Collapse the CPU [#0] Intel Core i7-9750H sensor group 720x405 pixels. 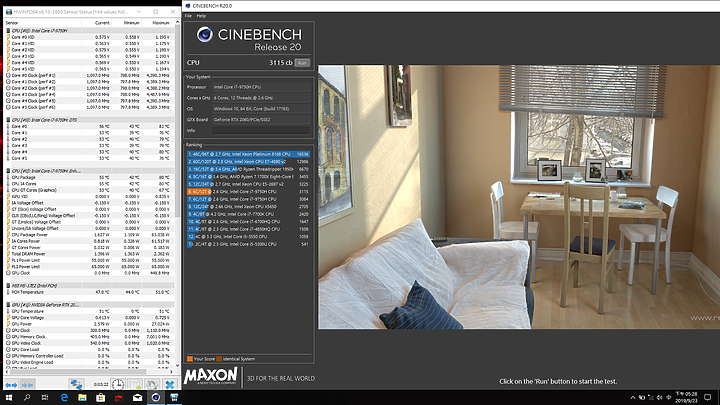tap(90, 31)
